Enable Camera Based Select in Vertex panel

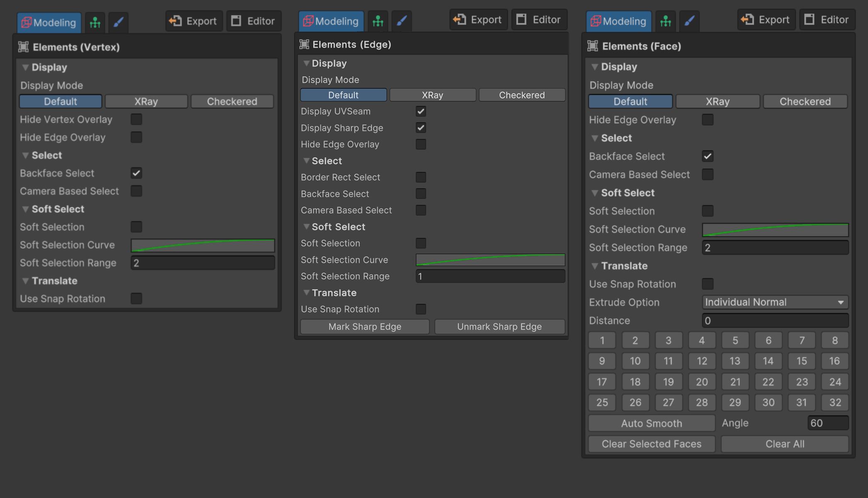[x=136, y=191]
